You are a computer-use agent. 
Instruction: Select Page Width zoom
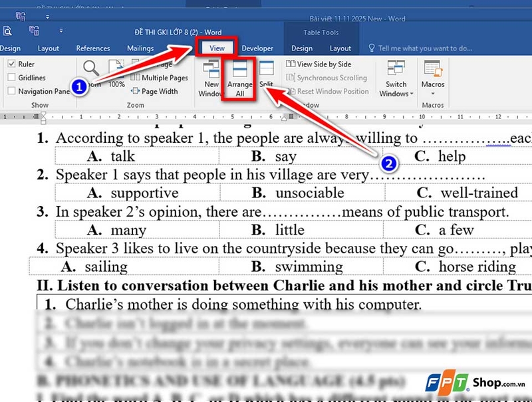click(155, 91)
